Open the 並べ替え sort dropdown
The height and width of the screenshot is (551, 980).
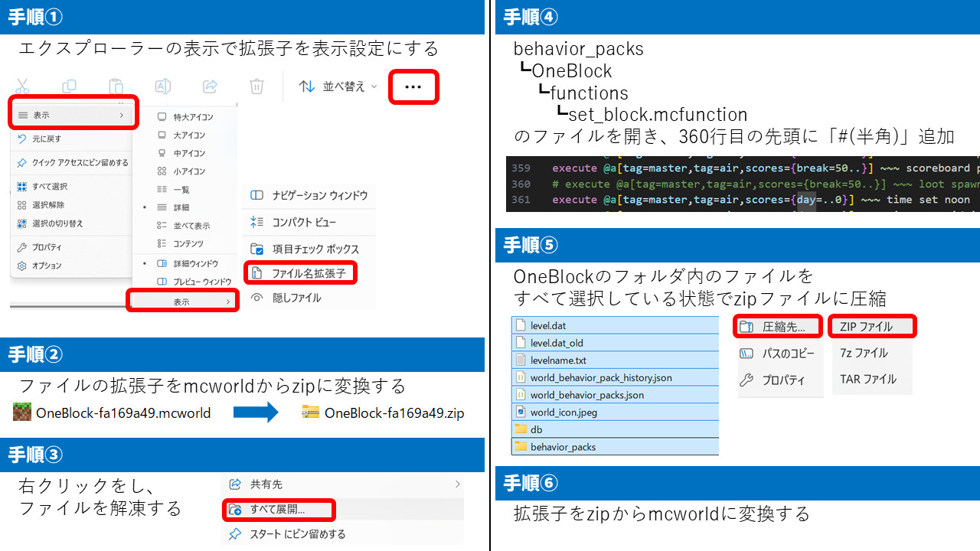338,86
